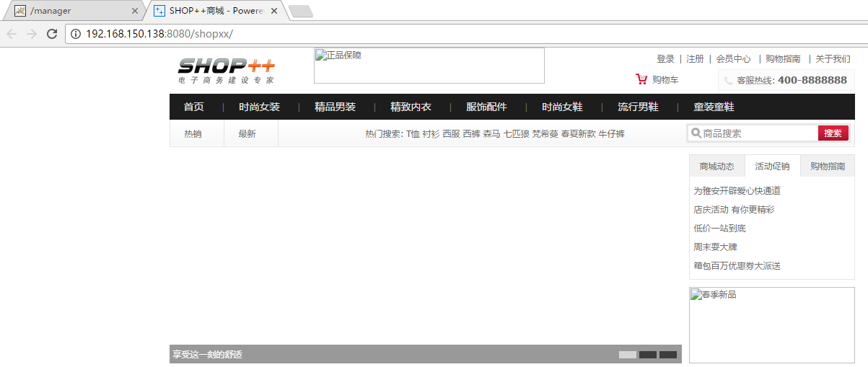Screen dimensions: 868x367
Task: Open 购物指南 link in top header
Action: point(783,59)
